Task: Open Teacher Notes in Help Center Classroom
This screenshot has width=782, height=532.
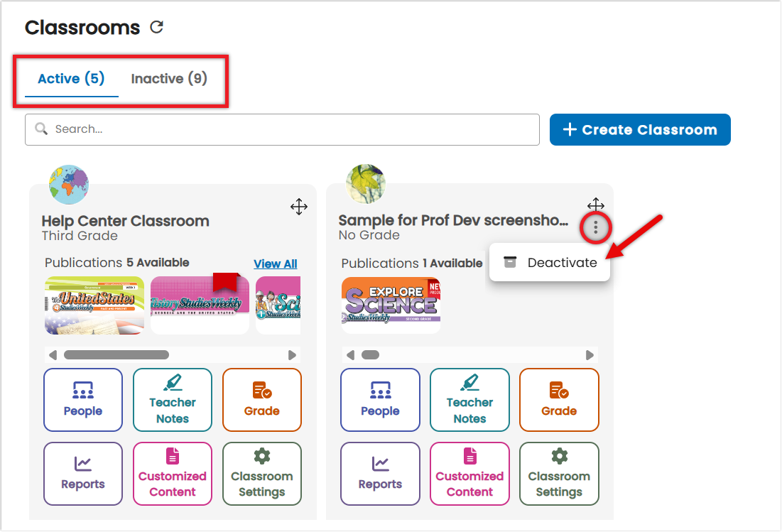Action: pyautogui.click(x=173, y=400)
